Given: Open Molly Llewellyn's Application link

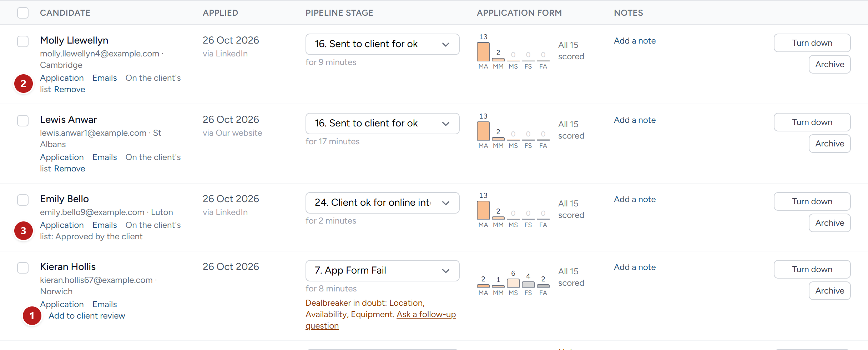Looking at the screenshot, I should (x=62, y=78).
